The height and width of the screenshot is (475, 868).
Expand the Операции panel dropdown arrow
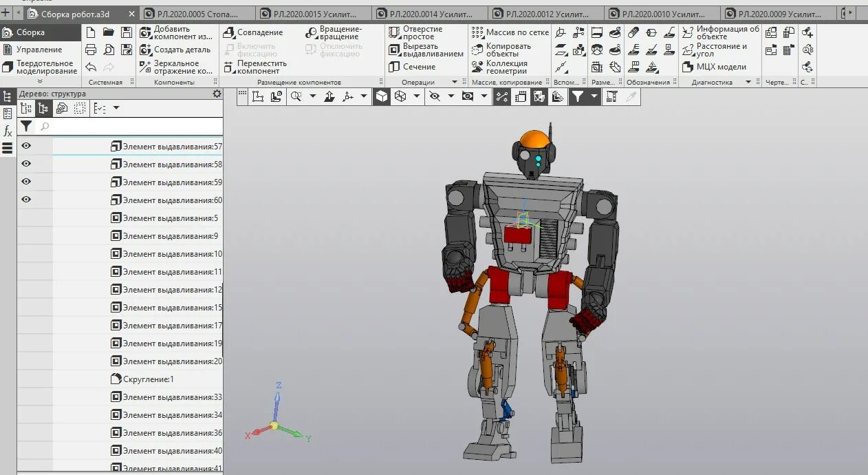point(455,82)
